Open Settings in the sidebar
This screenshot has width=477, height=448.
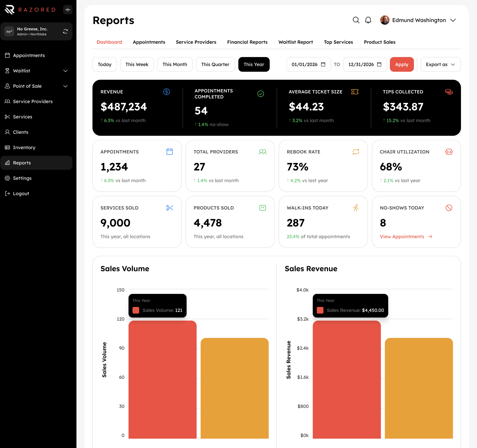click(37, 178)
